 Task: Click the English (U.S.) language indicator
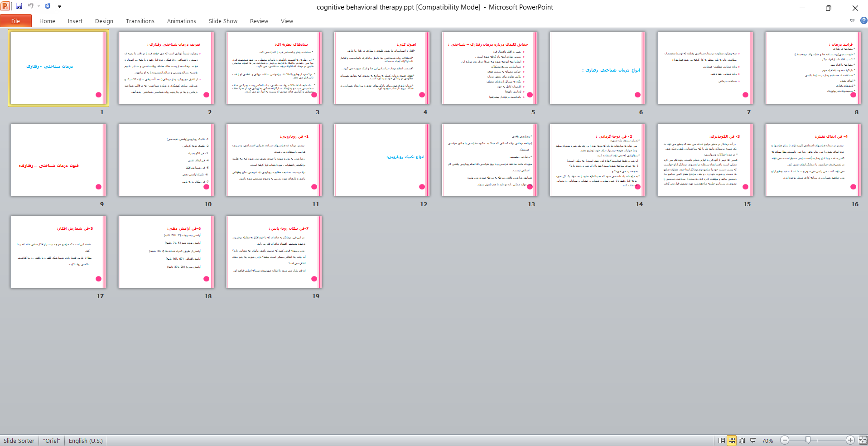86,441
